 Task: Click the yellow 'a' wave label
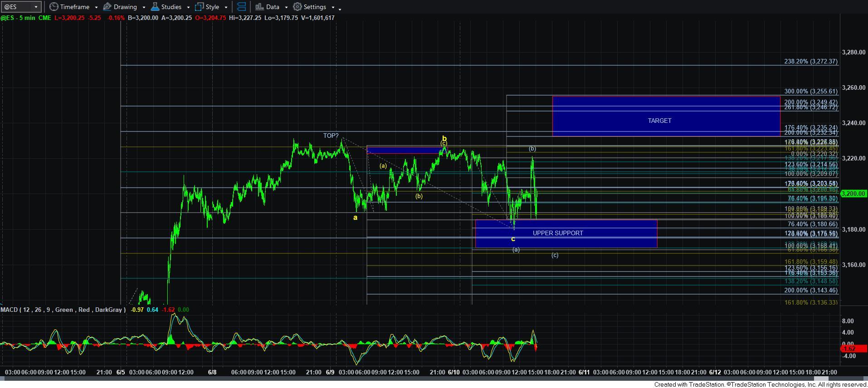pyautogui.click(x=356, y=218)
